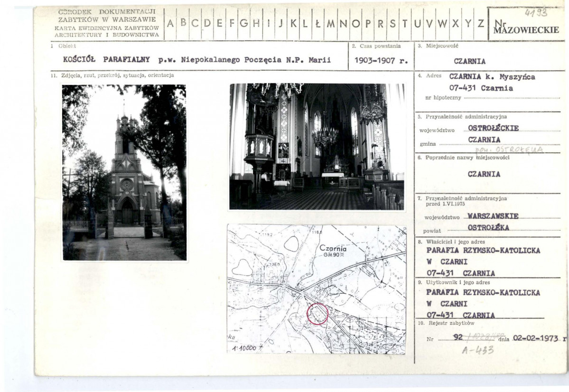The image size is (569, 392).
Task: Click the date 1903-1907 r.
Action: coord(381,61)
